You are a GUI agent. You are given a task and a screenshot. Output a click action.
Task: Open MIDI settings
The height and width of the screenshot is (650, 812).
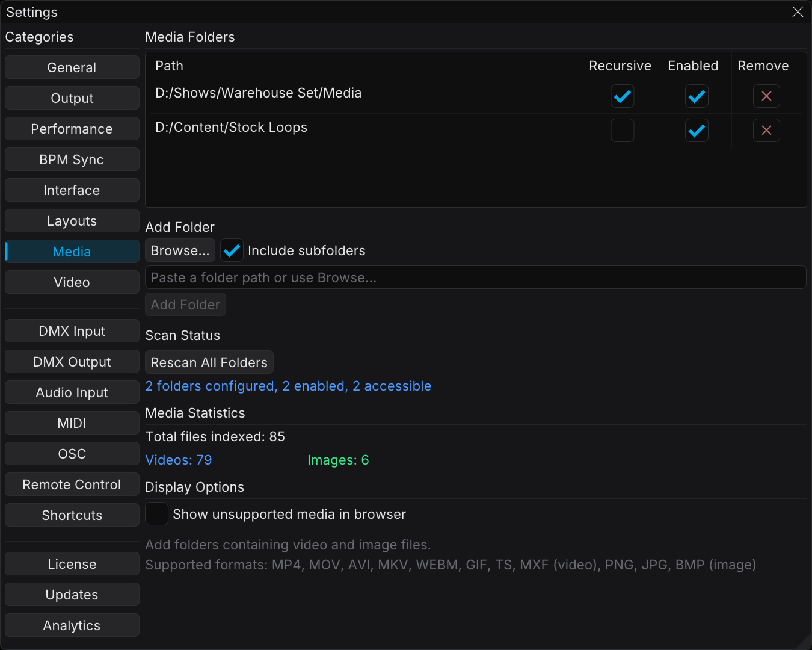[x=72, y=423]
